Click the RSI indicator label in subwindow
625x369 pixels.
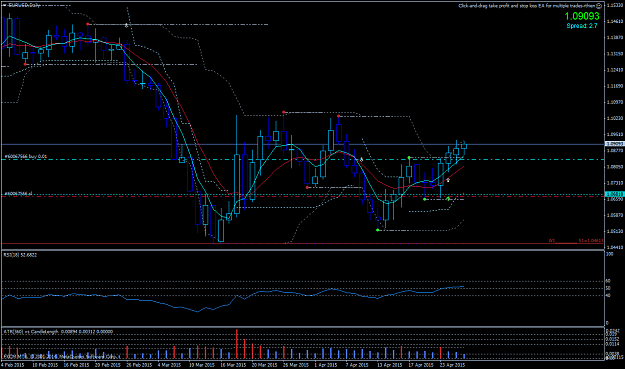[20, 255]
